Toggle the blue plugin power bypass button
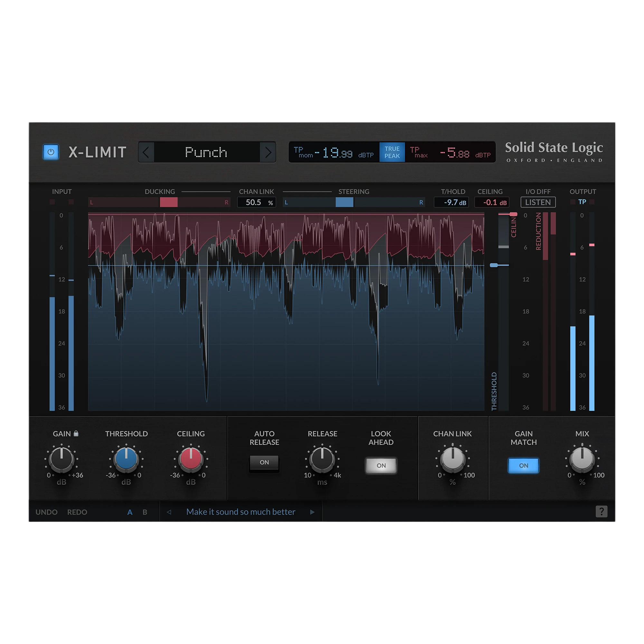644x644 pixels. click(51, 152)
